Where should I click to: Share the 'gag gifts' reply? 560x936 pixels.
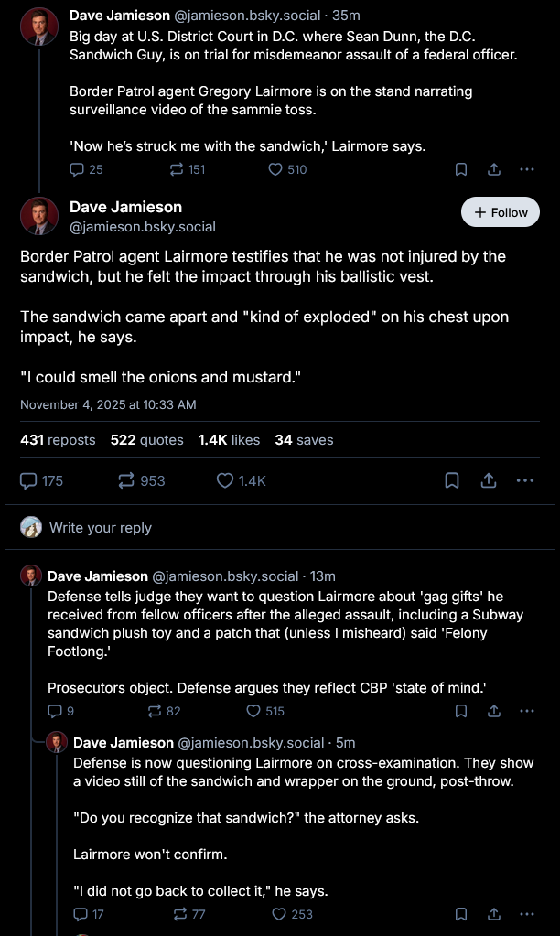tap(494, 711)
